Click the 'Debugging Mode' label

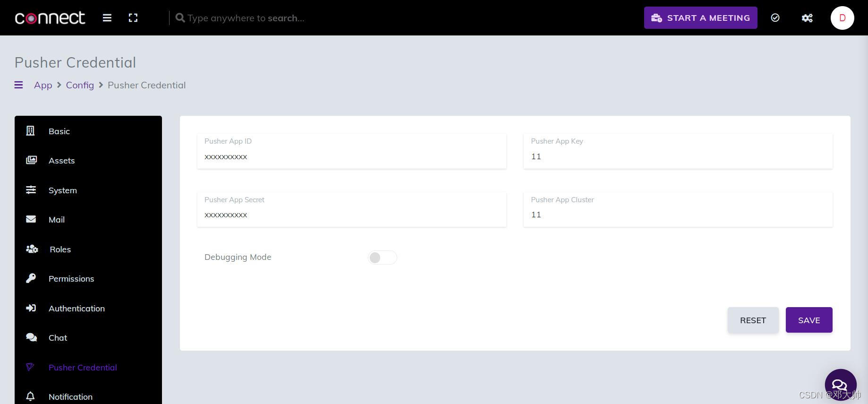tap(238, 257)
